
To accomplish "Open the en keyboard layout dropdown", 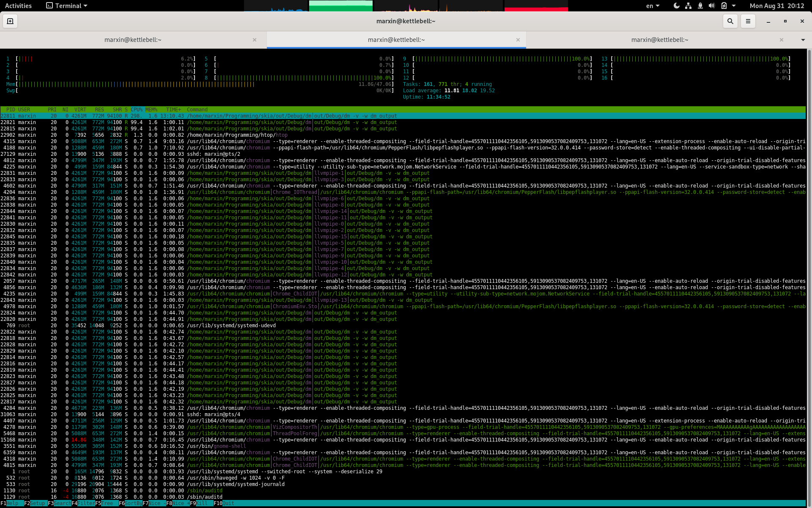I will click(x=653, y=6).
